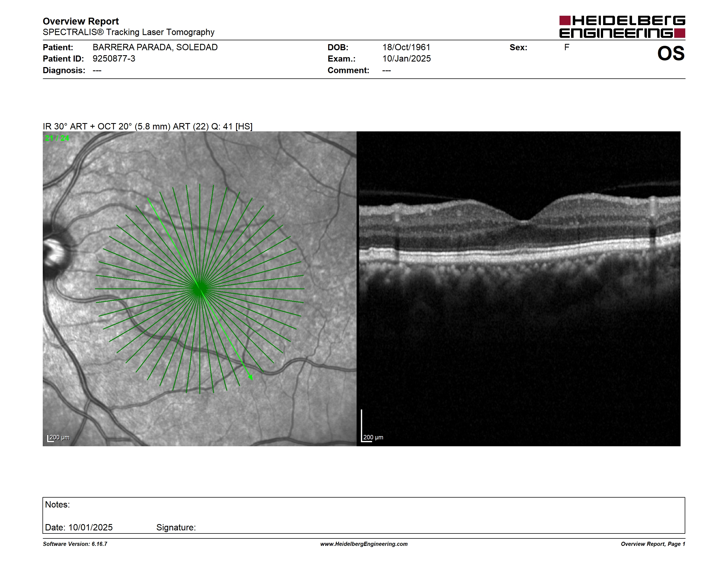728x563 pixels.
Task: Open www.HeidelbergEngineering.com link
Action: 364,544
